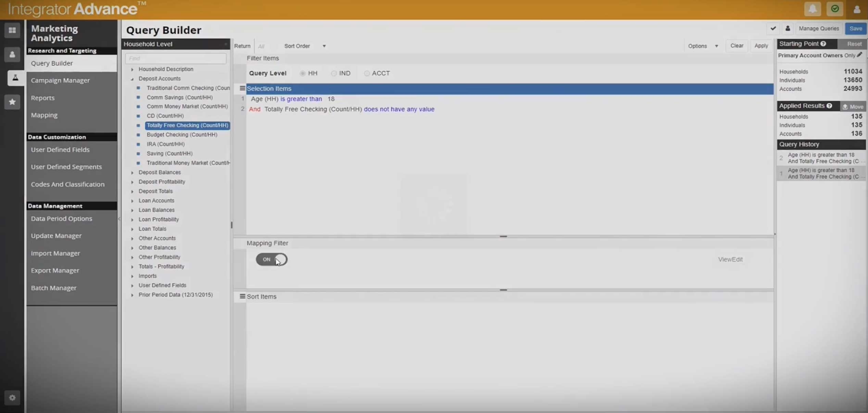Click the green status checkmark icon
Screen dimensions: 868x413
click(x=834, y=9)
